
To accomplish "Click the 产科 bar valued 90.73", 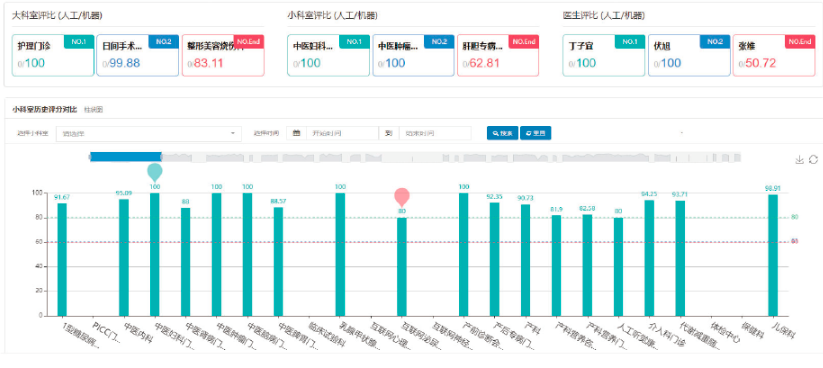I will pos(525,260).
